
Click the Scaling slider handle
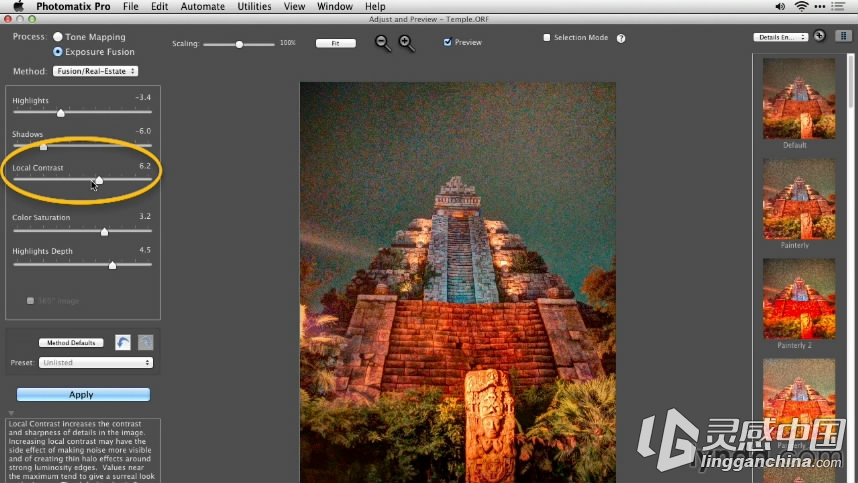pyautogui.click(x=239, y=44)
